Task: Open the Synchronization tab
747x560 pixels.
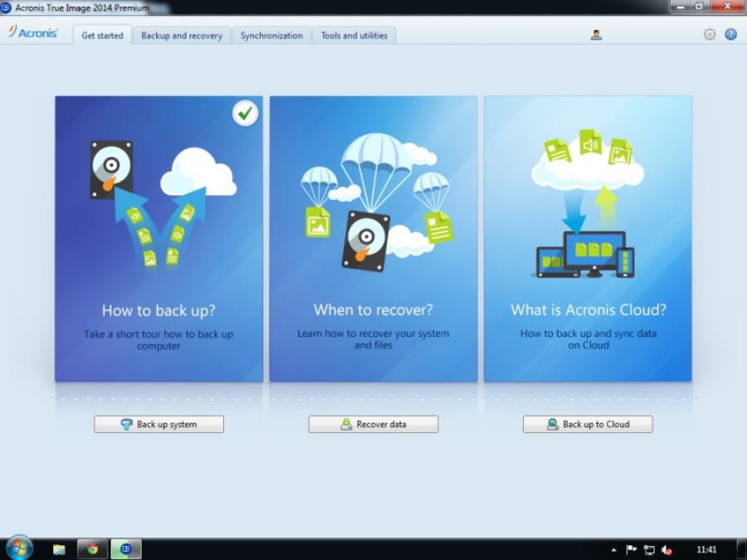Action: pos(271,35)
